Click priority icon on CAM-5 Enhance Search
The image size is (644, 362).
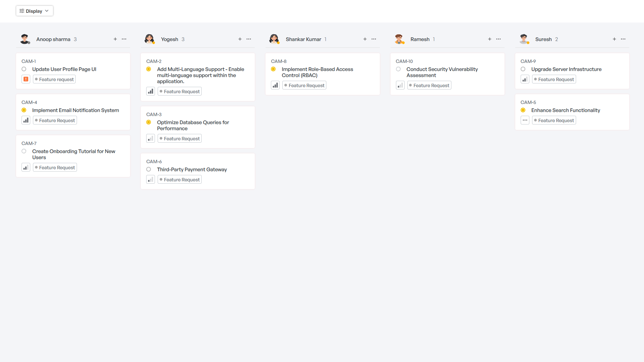coord(525,120)
